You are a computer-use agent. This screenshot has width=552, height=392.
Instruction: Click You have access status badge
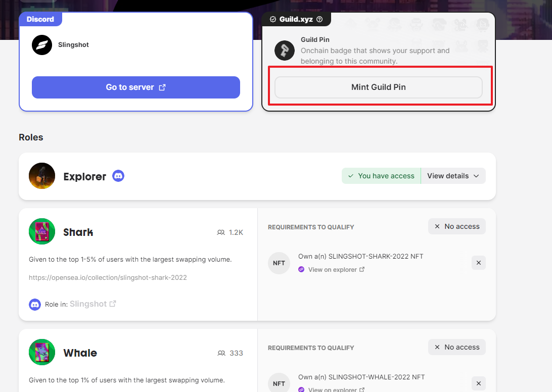(x=381, y=176)
